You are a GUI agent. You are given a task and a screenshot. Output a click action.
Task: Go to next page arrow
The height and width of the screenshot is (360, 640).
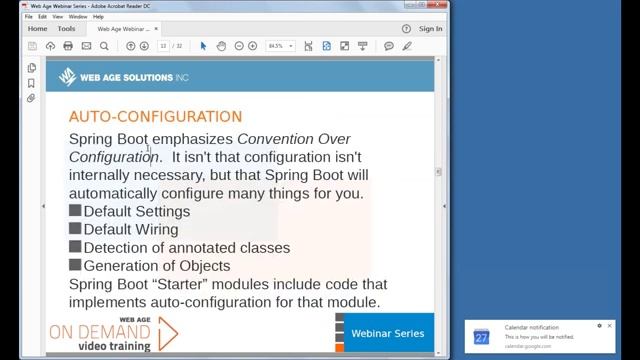click(144, 46)
